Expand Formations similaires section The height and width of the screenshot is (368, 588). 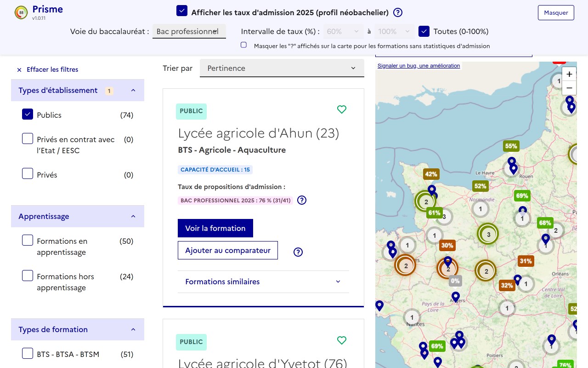point(263,282)
